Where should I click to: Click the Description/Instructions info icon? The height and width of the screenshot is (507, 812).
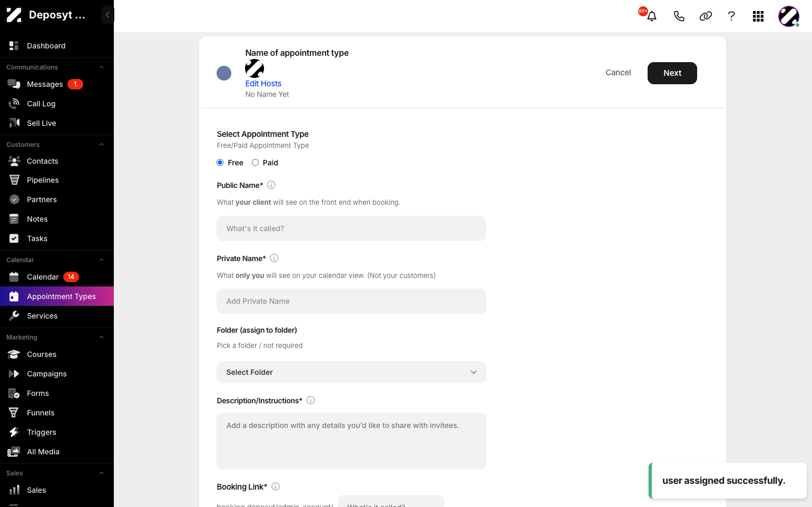(311, 400)
